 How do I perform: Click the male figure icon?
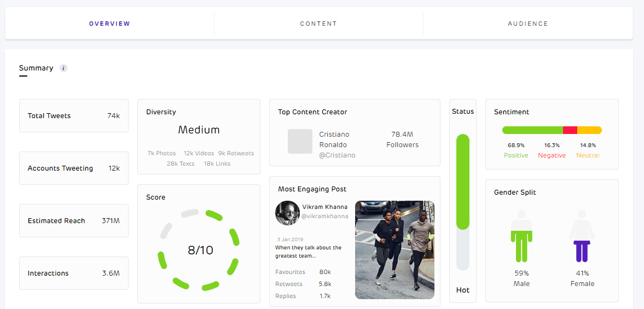tap(521, 236)
